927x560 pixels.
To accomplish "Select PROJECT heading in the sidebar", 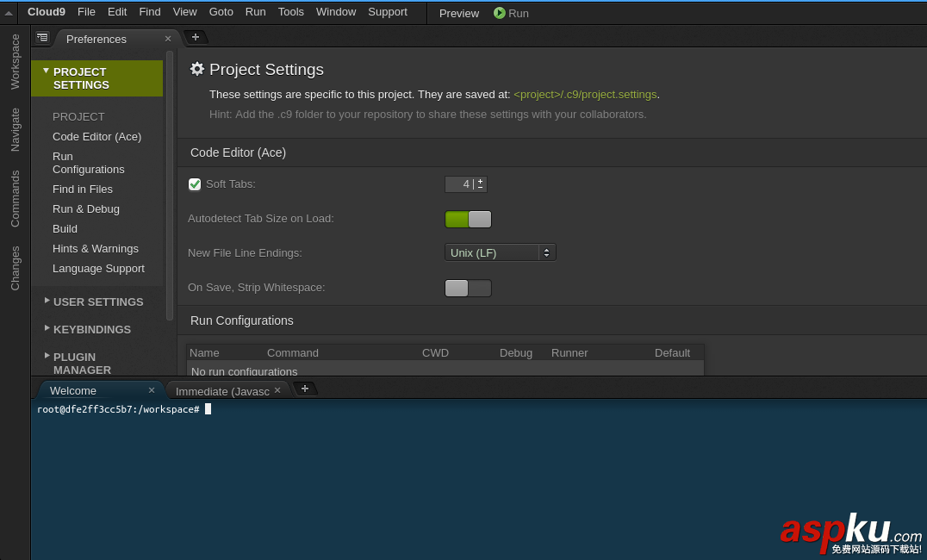I will (78, 116).
